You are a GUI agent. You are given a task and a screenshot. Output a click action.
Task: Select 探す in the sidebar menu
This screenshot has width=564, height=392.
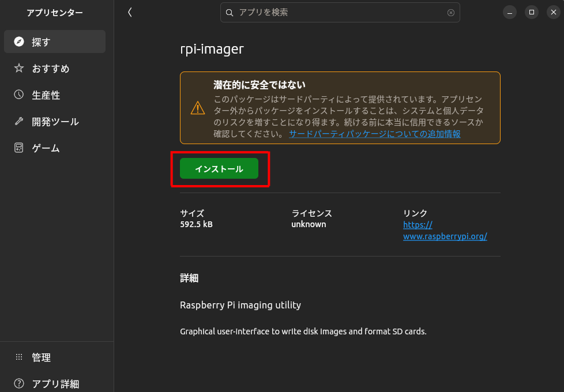(40, 42)
